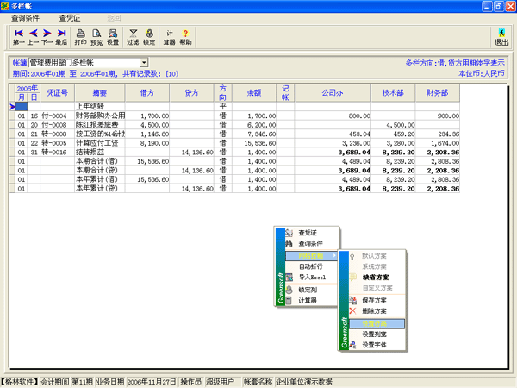Select the bold scheme item in submenu
Image resolution: width=517 pixels, height=388 pixels.
376,277
